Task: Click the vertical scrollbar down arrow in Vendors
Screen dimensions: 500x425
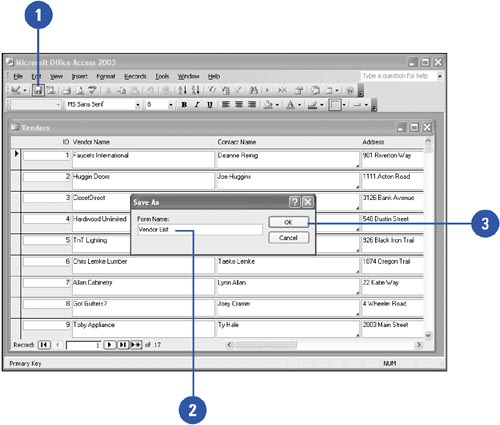Action: pos(428,335)
